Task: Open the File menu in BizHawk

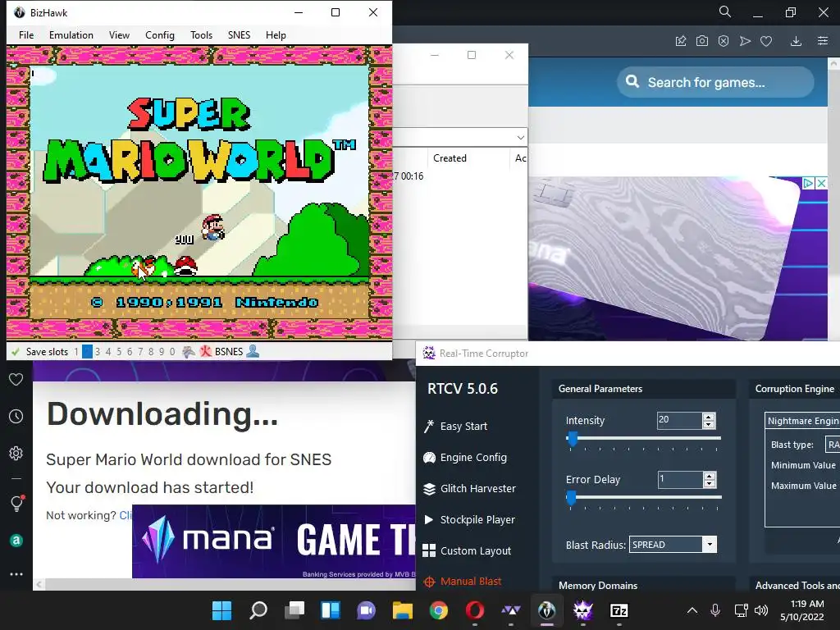Action: [x=26, y=34]
